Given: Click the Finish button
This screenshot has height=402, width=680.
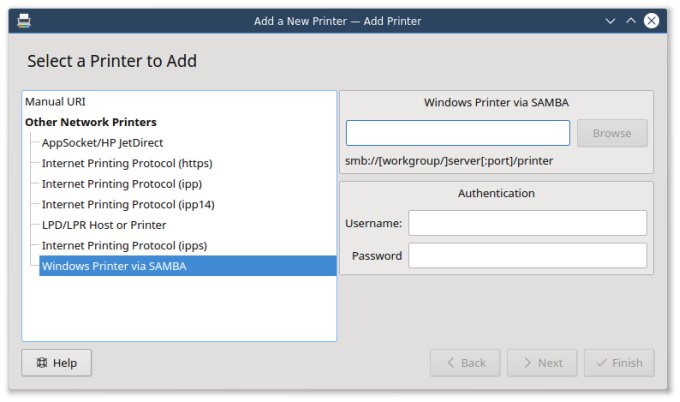Looking at the screenshot, I should (x=619, y=362).
